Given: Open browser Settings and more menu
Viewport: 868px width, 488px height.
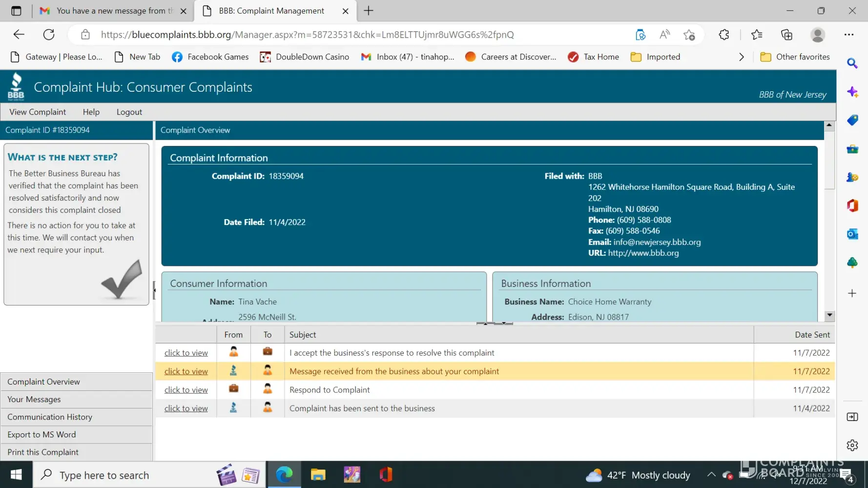Looking at the screenshot, I should [849, 35].
